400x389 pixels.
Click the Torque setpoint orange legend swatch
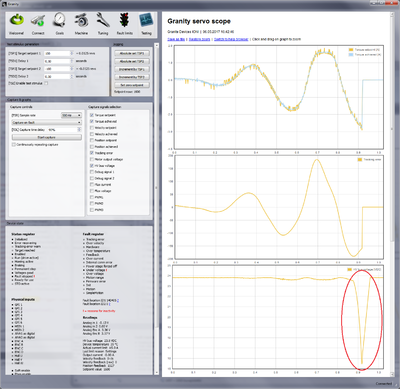coord(351,50)
